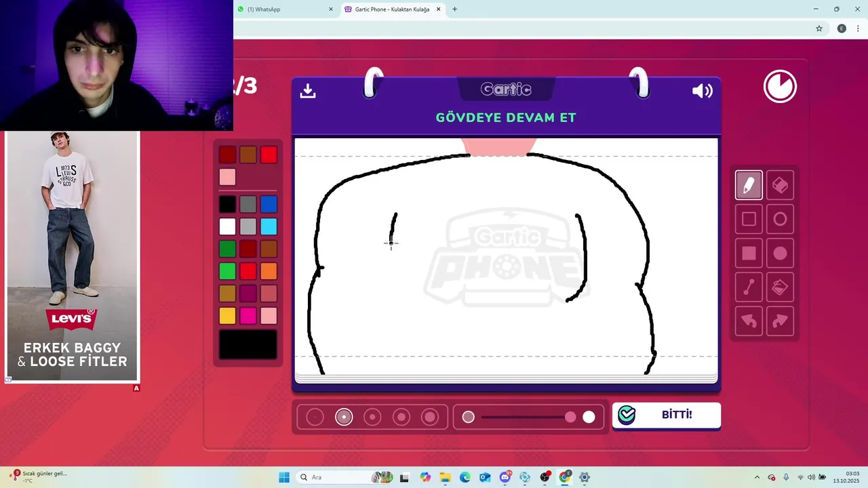The image size is (868, 488).
Task: Open Copilot from the taskbar
Action: [x=425, y=477]
